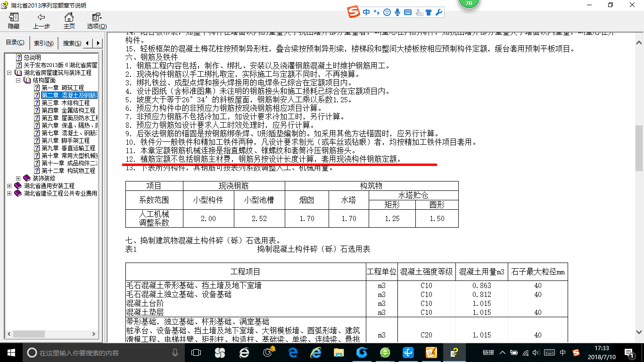Click the Sogou S logo in IME bar
The height and width of the screenshot is (362, 644).
coord(354,13)
